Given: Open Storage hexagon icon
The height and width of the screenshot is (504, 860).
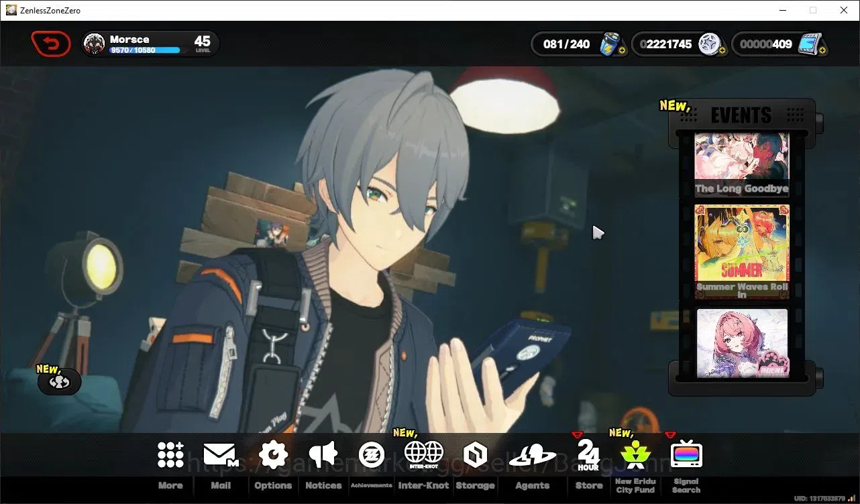Looking at the screenshot, I should [x=475, y=455].
